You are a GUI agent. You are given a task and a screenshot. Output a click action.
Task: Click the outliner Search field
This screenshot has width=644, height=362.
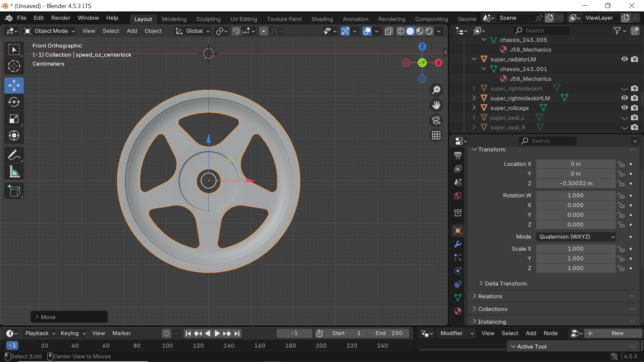pos(542,31)
